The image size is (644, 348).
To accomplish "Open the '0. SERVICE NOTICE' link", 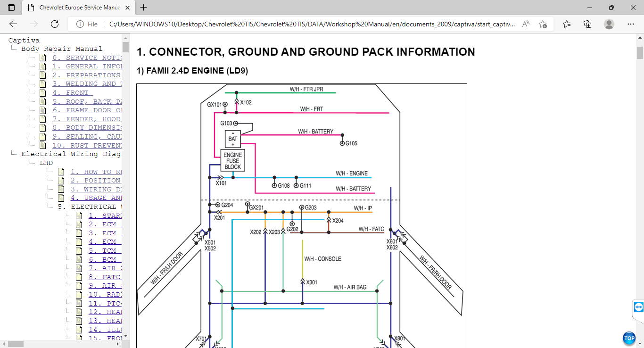I will pyautogui.click(x=87, y=58).
